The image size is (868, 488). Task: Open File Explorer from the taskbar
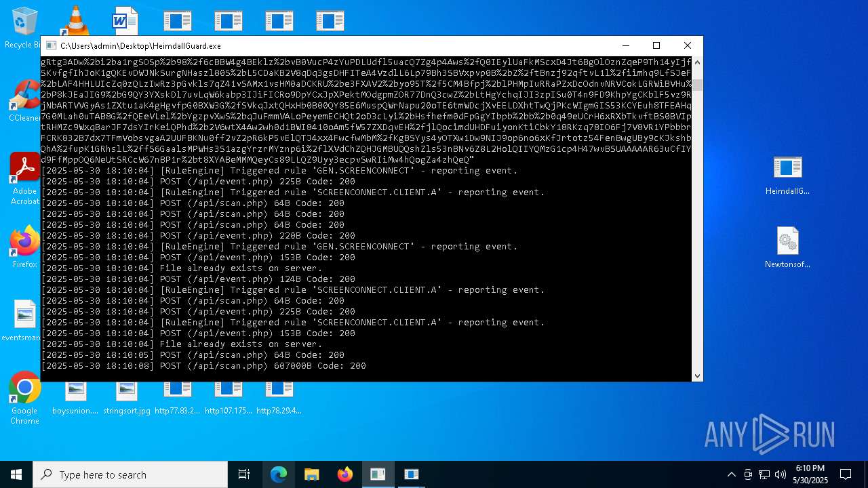[x=311, y=474]
